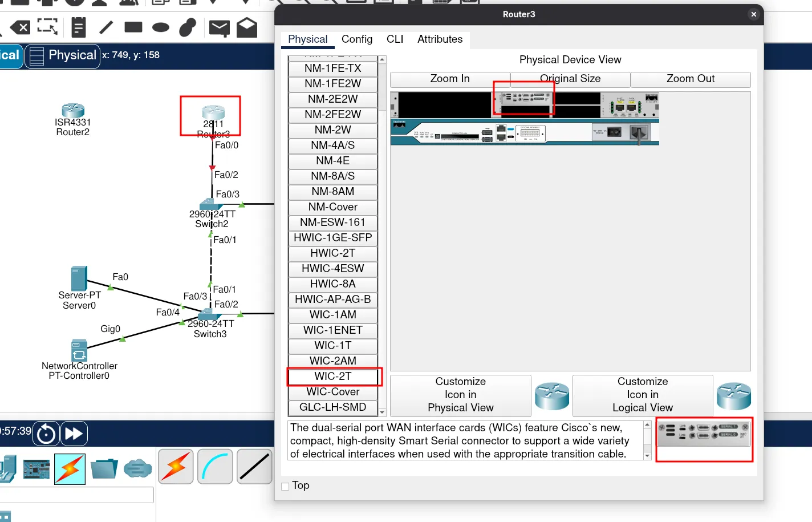Click the Place Note tool icon
Viewport: 812px width, 522px height.
point(79,27)
